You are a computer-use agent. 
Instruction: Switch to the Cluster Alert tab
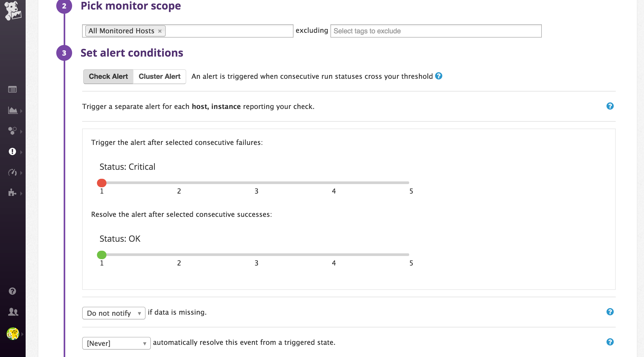tap(160, 76)
